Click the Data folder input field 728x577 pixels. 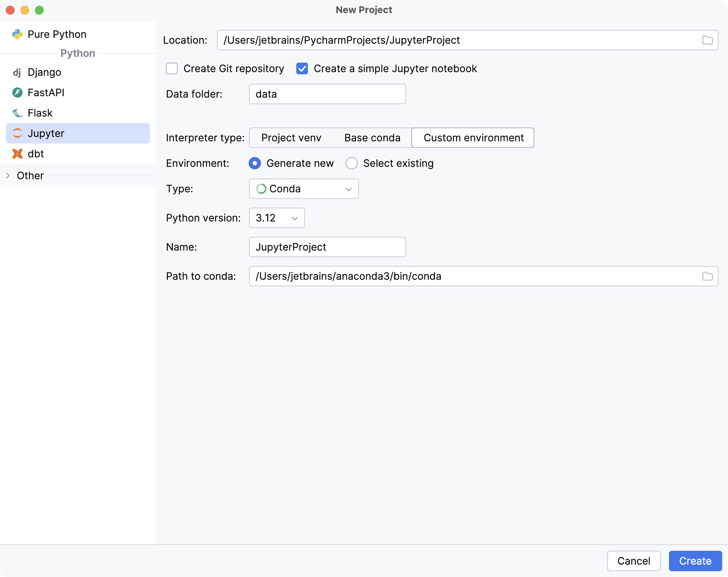tap(327, 94)
